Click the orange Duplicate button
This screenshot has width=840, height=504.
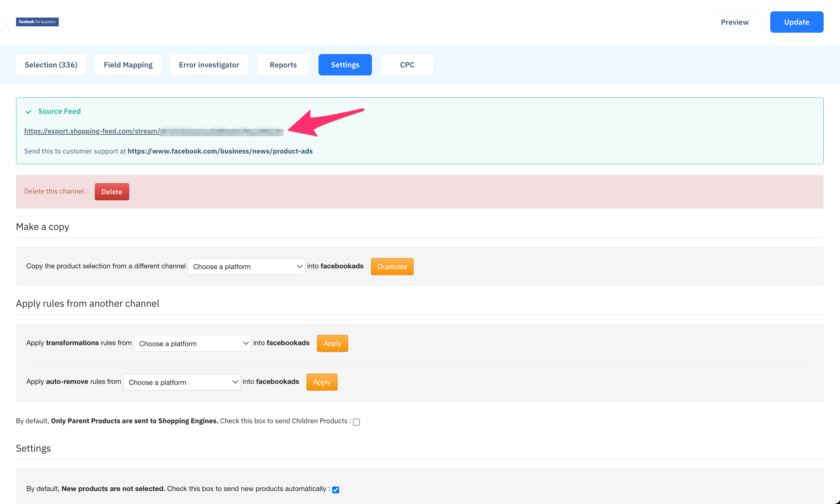tap(392, 267)
